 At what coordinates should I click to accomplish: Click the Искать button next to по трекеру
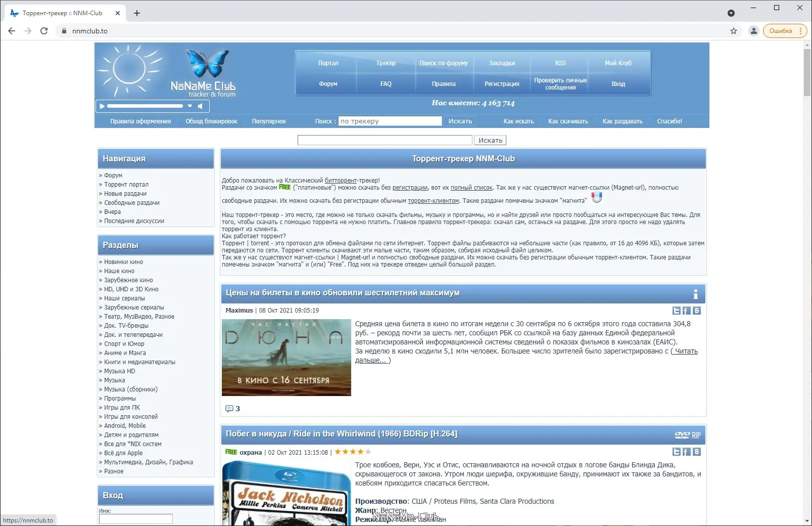[x=460, y=121]
